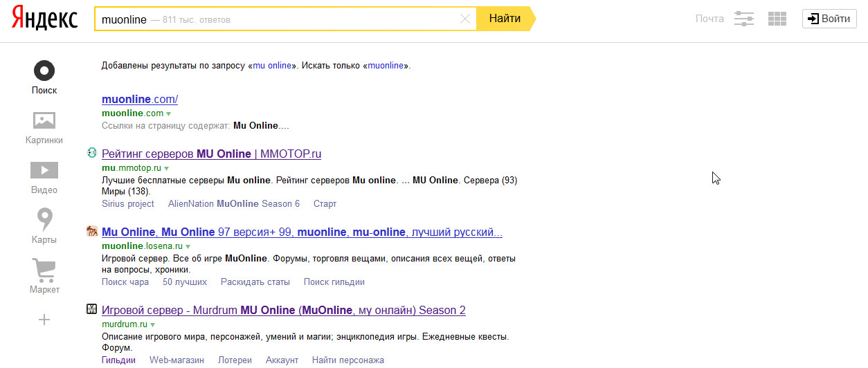
Task: Open Поиск гильдии sitelink
Action: (334, 282)
